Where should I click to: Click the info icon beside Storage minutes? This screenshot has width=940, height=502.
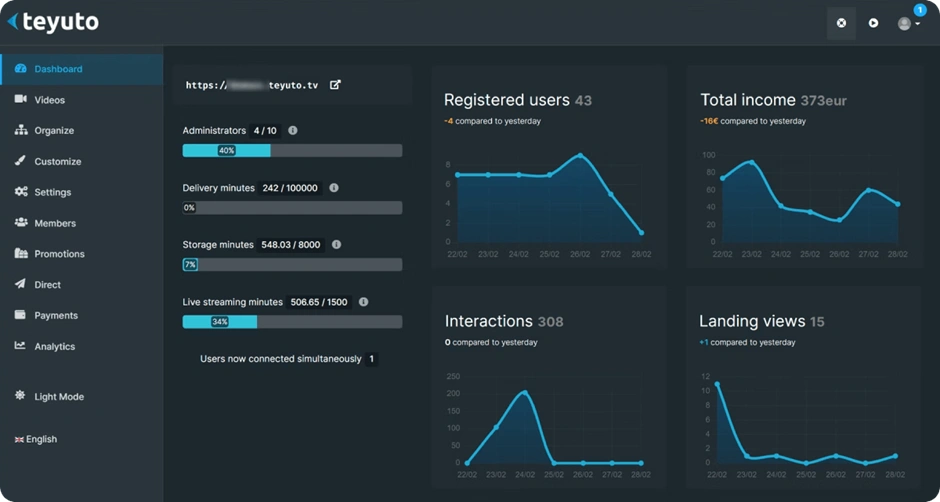336,245
